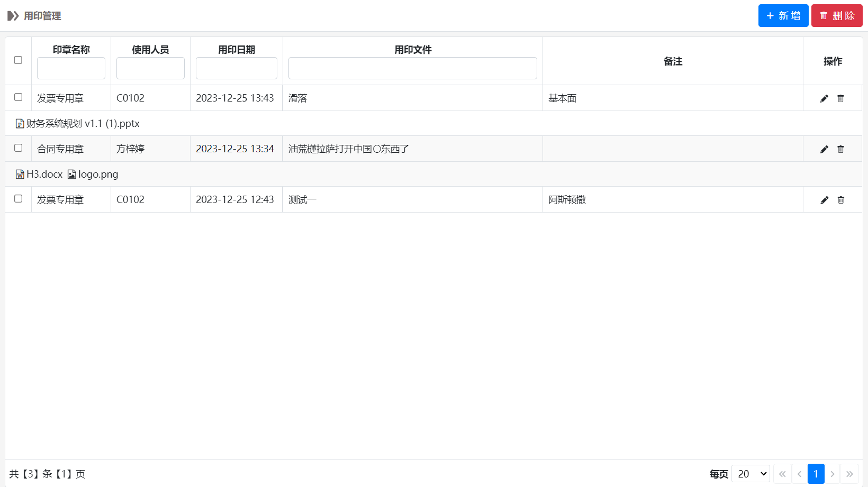Jump to the last page
Image resolution: width=868 pixels, height=487 pixels.
[x=849, y=474]
